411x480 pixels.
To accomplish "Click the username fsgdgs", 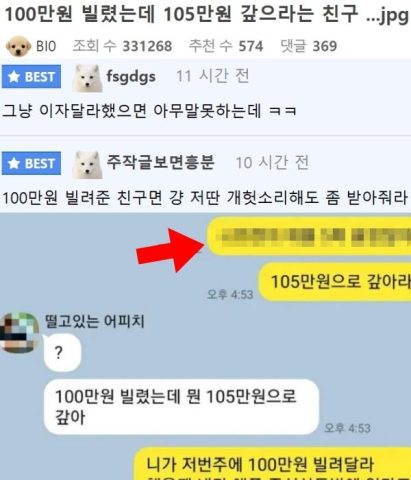I will 131,77.
